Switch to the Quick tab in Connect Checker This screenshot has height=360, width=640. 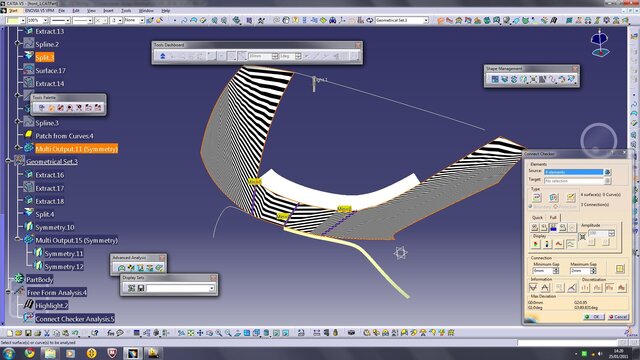[x=538, y=218]
